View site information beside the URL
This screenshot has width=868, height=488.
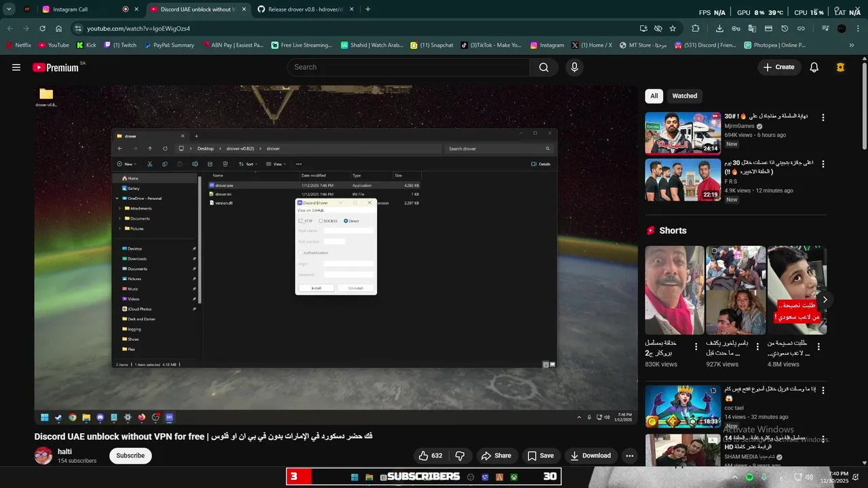78,28
